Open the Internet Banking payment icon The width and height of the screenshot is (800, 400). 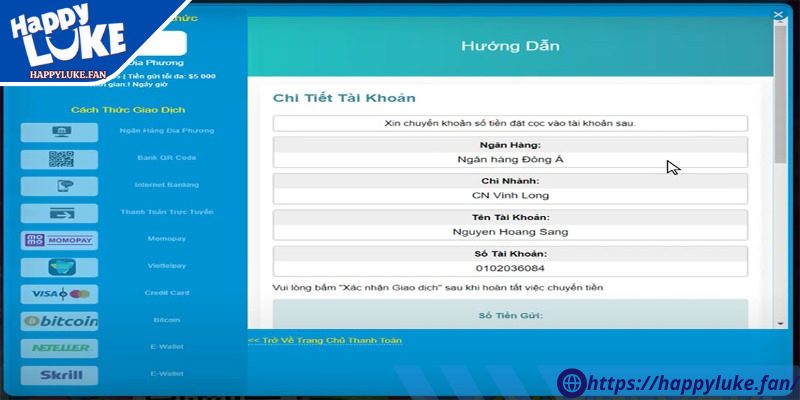pyautogui.click(x=59, y=185)
